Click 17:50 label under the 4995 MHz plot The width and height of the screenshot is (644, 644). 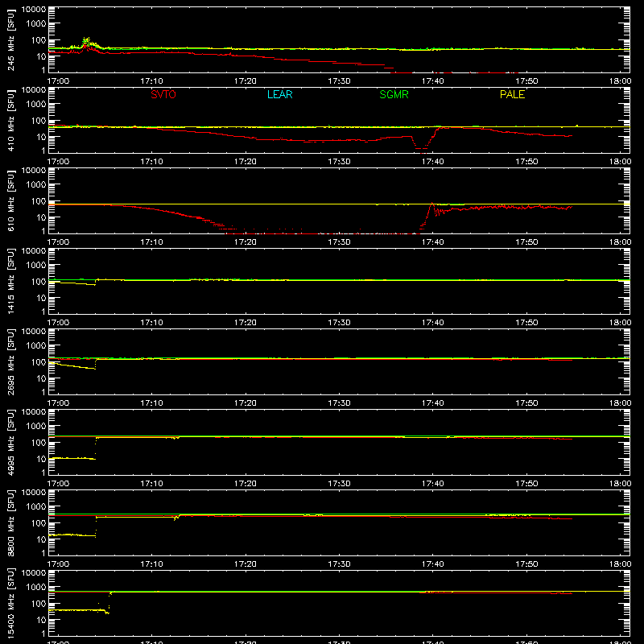[x=526, y=484]
